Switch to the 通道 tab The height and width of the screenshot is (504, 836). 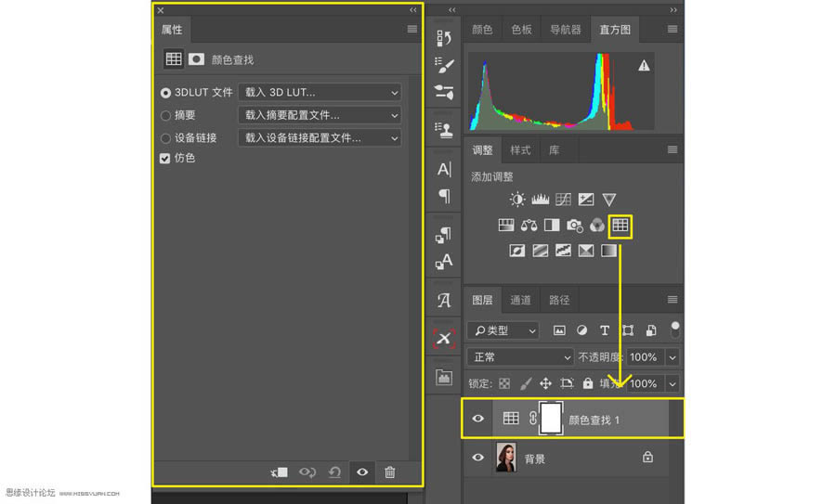coord(520,300)
